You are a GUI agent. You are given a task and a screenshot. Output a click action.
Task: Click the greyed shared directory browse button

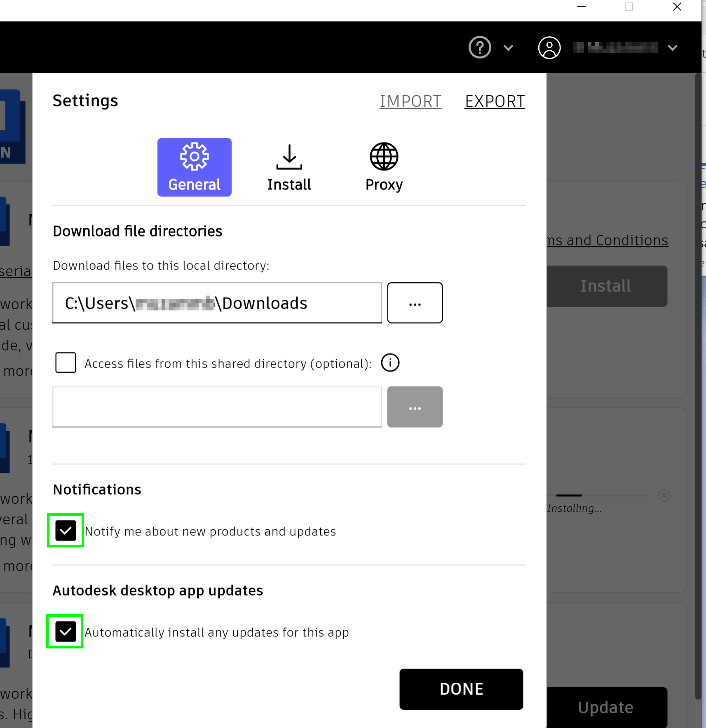click(415, 407)
